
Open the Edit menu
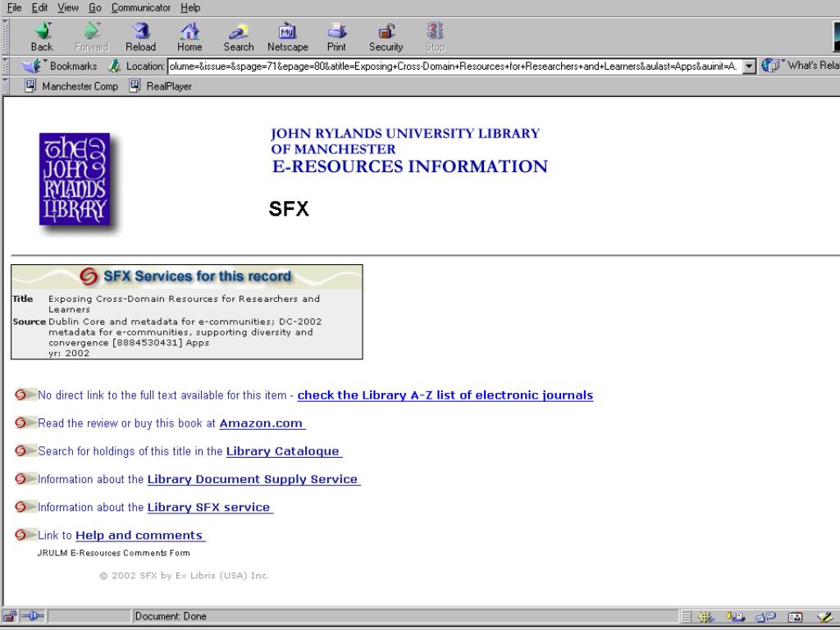pyautogui.click(x=39, y=7)
